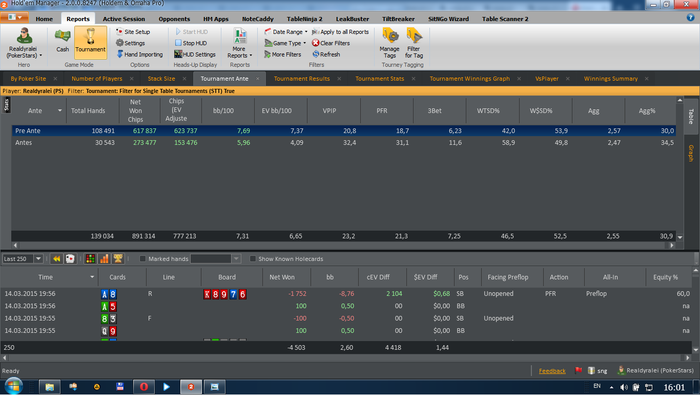The width and height of the screenshot is (700, 395).
Task: Click the colored grid matrix icon
Action: click(x=90, y=259)
